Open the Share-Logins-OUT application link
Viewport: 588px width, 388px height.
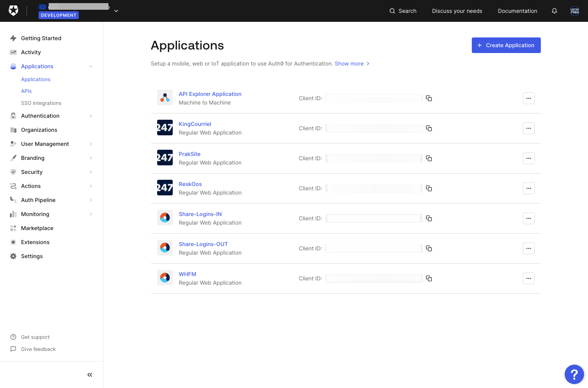(x=203, y=244)
